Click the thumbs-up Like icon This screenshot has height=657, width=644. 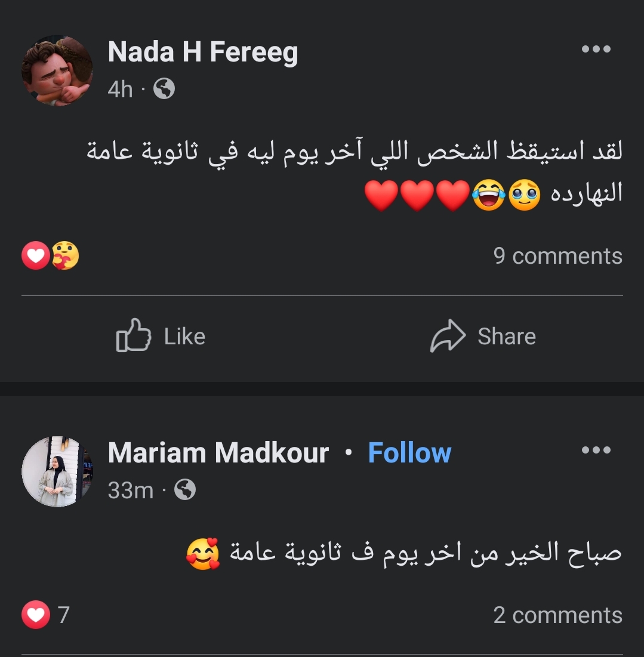tap(133, 335)
